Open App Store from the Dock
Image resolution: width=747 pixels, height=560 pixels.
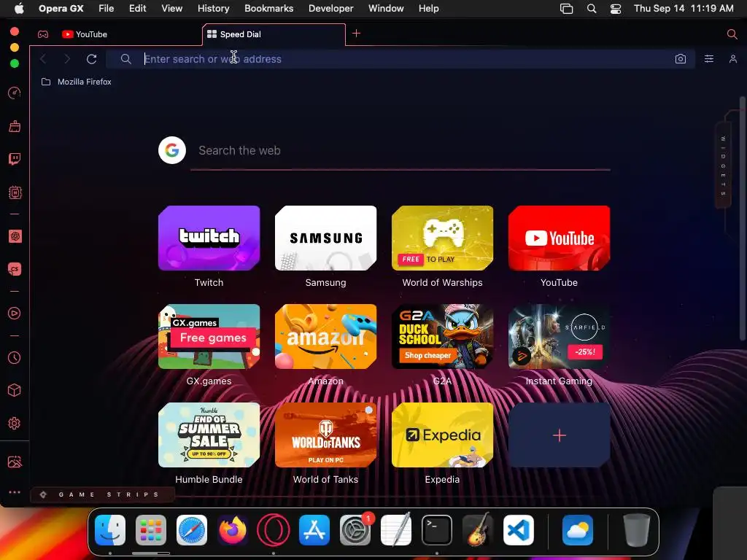pos(314,530)
